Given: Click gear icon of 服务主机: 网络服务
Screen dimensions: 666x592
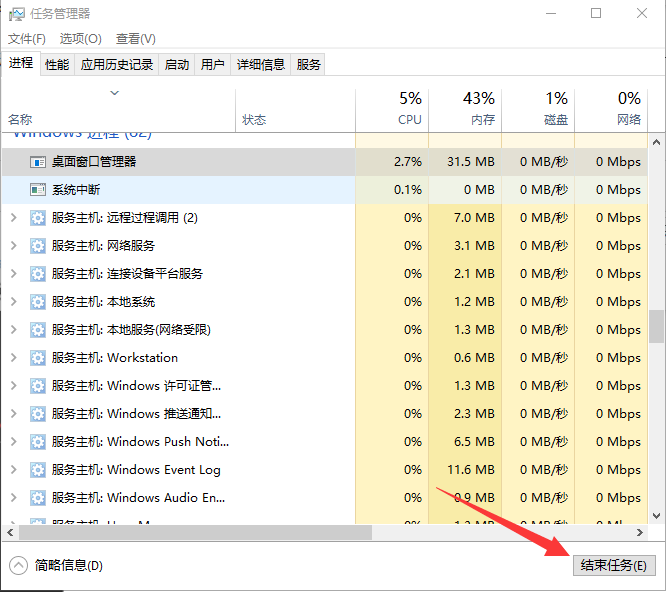Looking at the screenshot, I should [38, 246].
